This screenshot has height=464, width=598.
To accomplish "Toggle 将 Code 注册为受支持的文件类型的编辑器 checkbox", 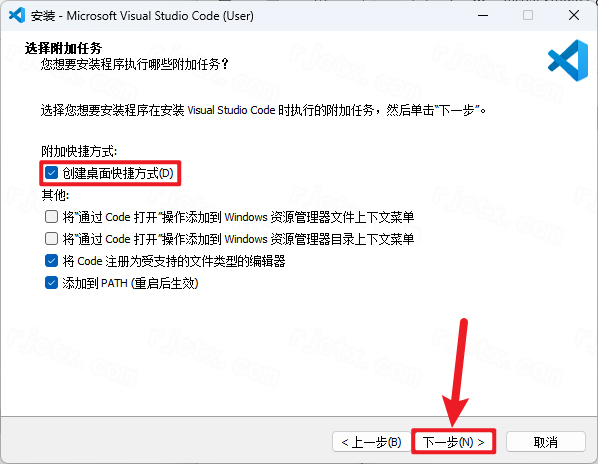I will [x=51, y=261].
